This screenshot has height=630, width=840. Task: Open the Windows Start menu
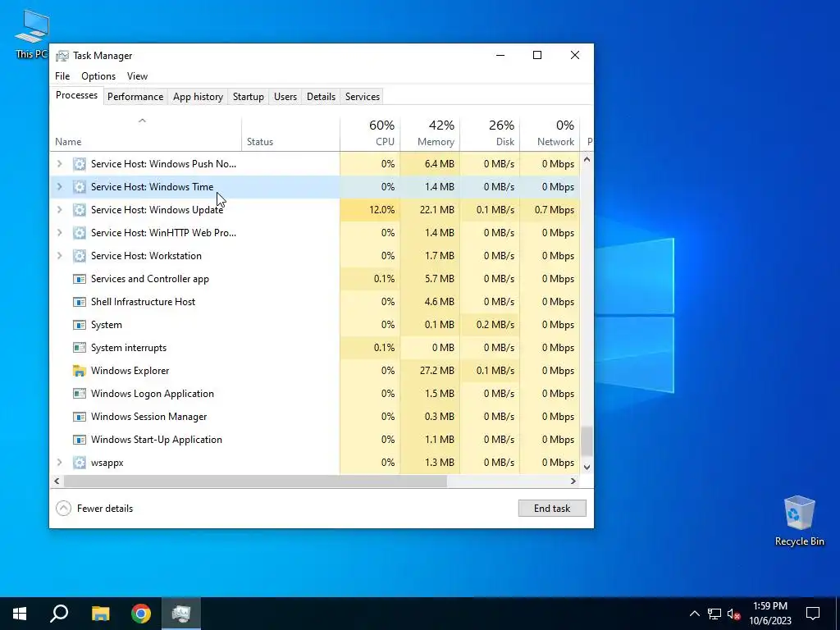coord(20,614)
